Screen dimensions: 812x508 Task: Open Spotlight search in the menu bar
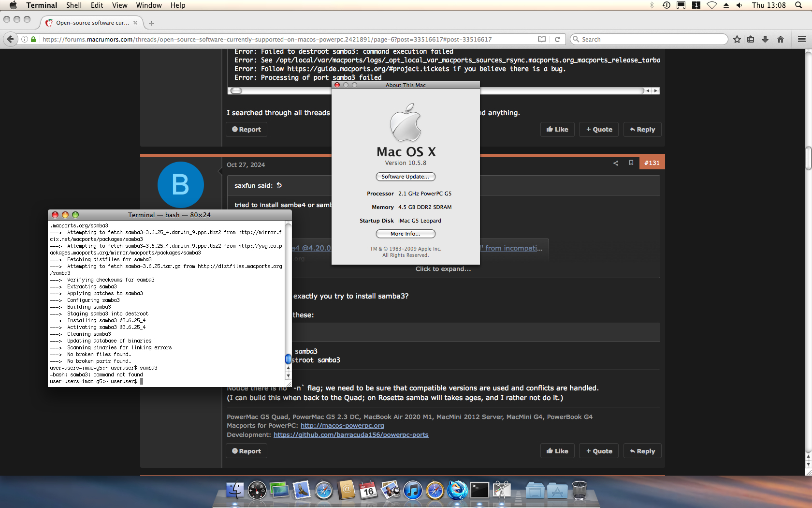tap(798, 5)
